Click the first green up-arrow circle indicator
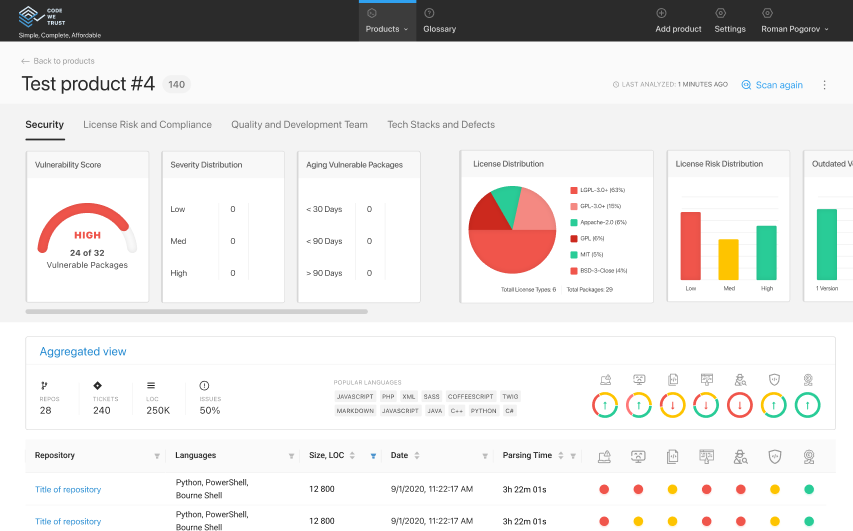Screen dimensions: 853x531 point(604,405)
